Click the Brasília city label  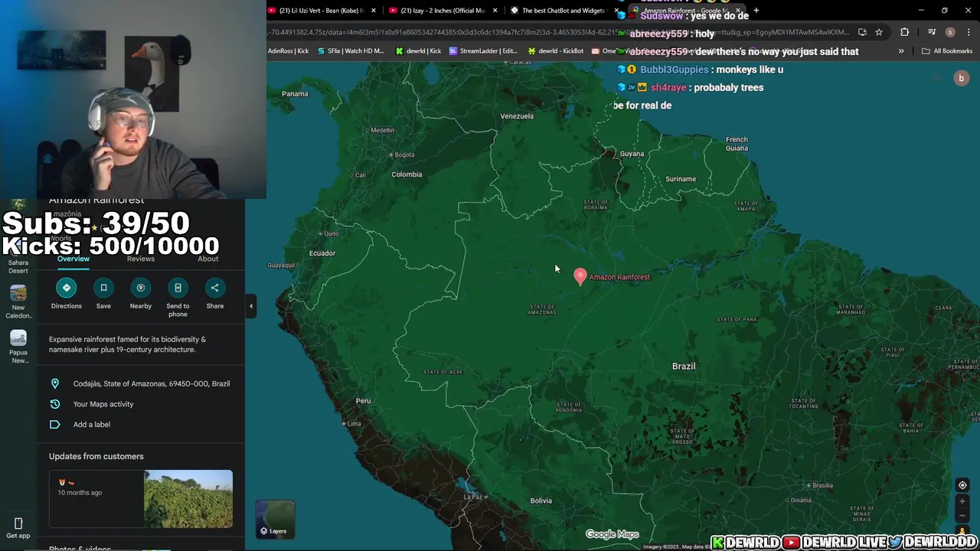(x=822, y=485)
